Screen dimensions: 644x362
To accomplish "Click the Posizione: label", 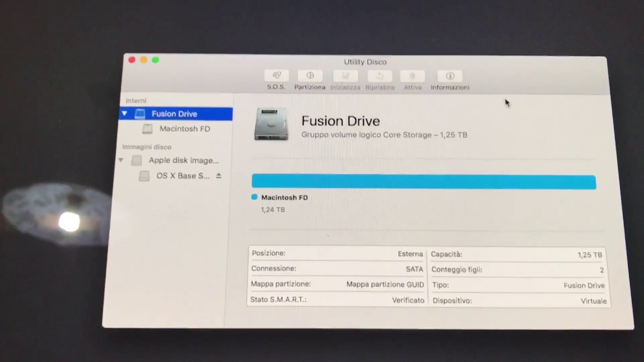I will (x=269, y=253).
